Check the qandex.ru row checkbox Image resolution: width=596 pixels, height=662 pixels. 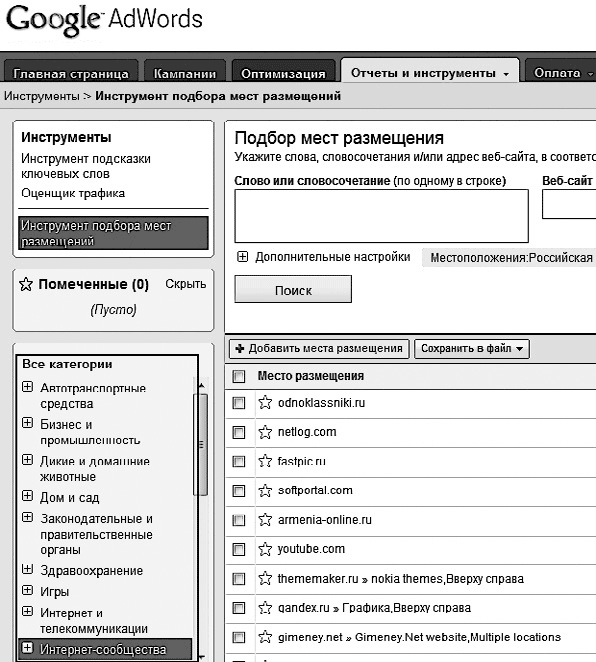tap(238, 608)
